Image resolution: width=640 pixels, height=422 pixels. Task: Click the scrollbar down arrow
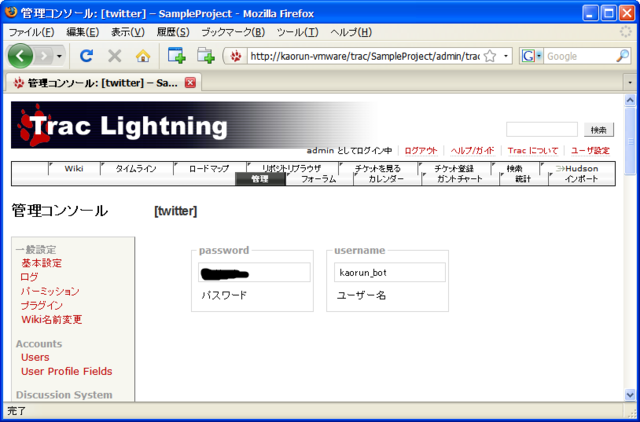coord(630,395)
